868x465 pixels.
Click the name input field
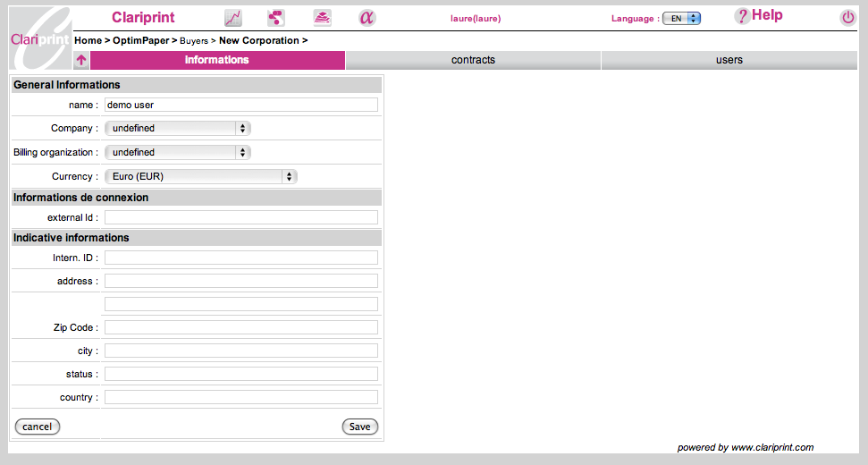click(x=240, y=105)
